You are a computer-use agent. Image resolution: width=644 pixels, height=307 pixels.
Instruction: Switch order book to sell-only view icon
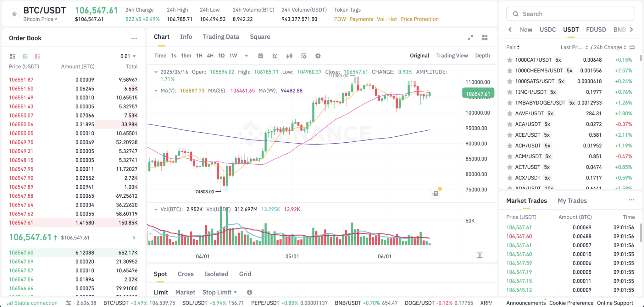[38, 56]
